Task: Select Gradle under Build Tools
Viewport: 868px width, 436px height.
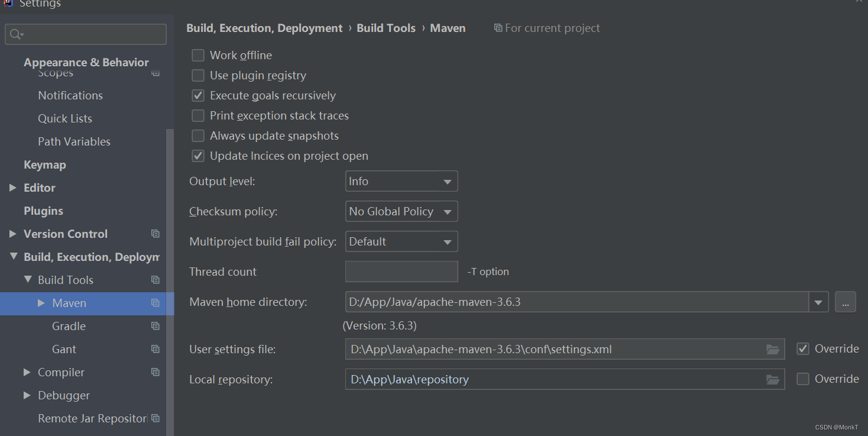Action: [x=69, y=326]
